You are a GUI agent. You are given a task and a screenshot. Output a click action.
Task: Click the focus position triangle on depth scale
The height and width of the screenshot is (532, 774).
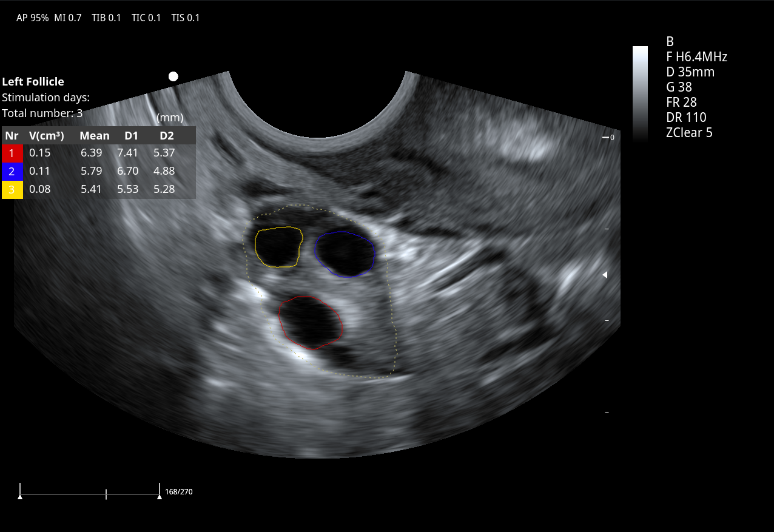[604, 275]
